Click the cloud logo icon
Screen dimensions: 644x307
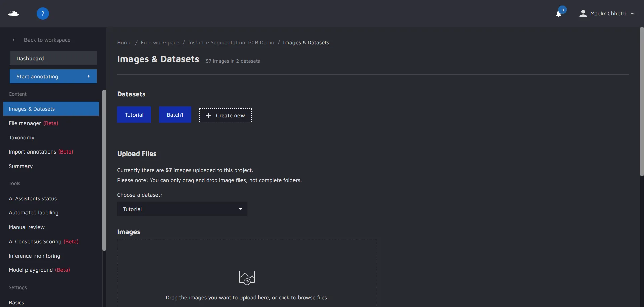(x=14, y=14)
